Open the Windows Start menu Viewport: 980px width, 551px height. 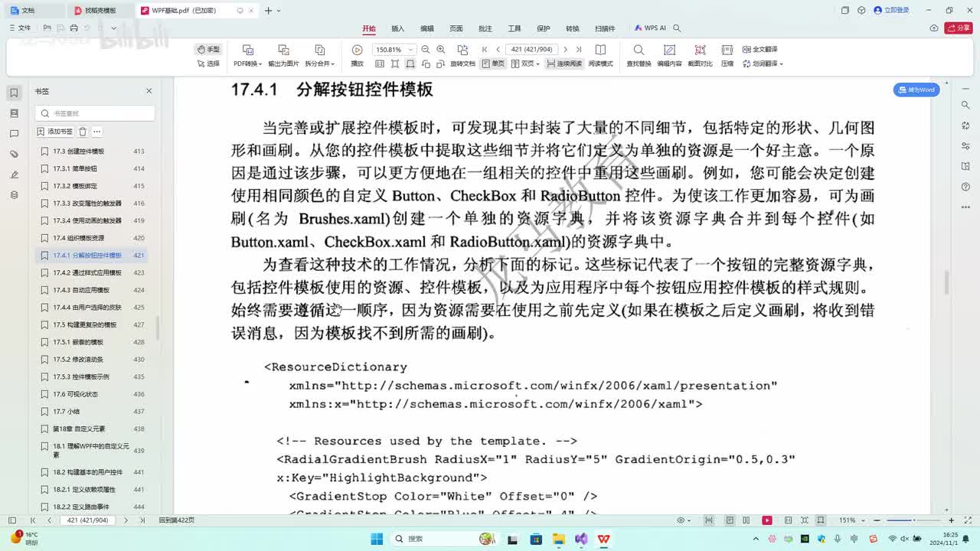click(377, 539)
